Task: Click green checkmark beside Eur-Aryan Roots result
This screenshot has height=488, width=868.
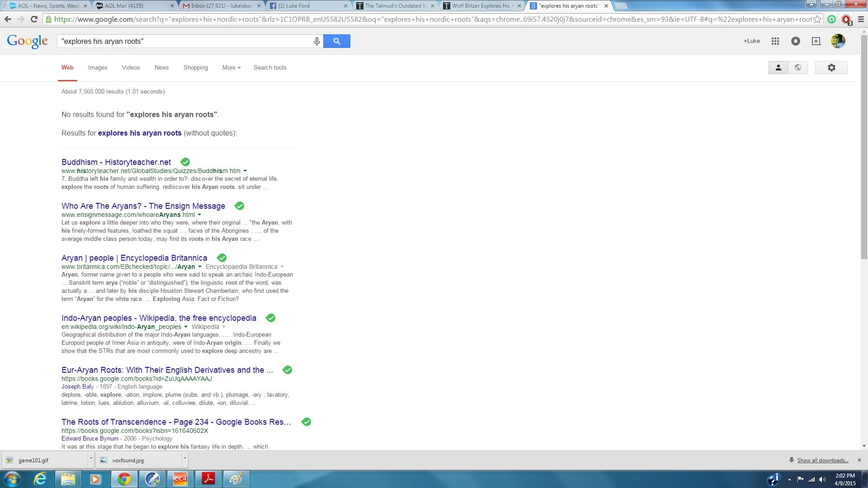Action: 287,370
